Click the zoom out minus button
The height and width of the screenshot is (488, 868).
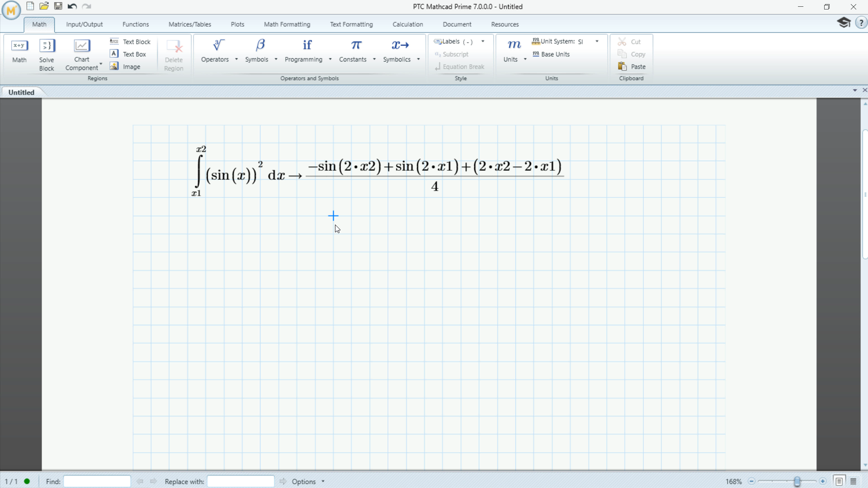(x=751, y=482)
